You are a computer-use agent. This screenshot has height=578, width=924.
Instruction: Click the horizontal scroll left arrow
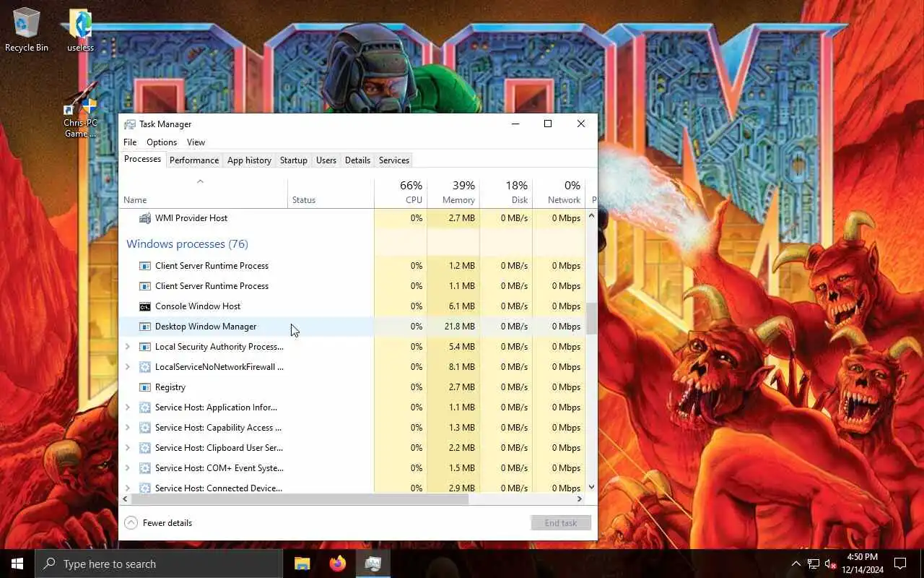[126, 499]
